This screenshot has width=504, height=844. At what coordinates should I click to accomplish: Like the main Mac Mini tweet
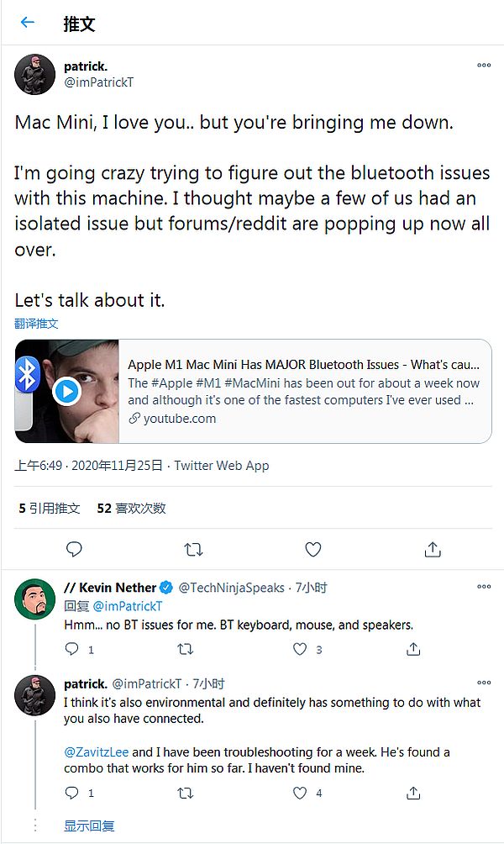point(313,549)
